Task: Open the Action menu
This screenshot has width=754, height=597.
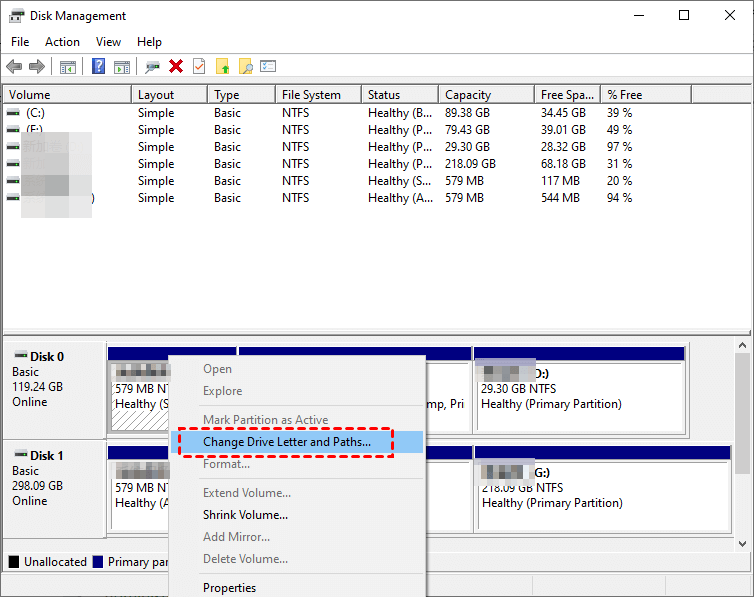Action: [x=62, y=42]
